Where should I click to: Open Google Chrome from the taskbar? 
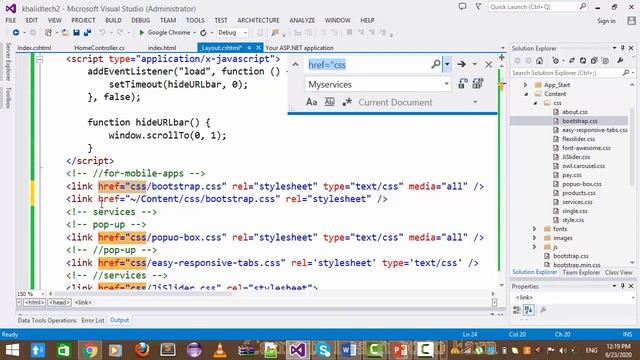pos(90,350)
